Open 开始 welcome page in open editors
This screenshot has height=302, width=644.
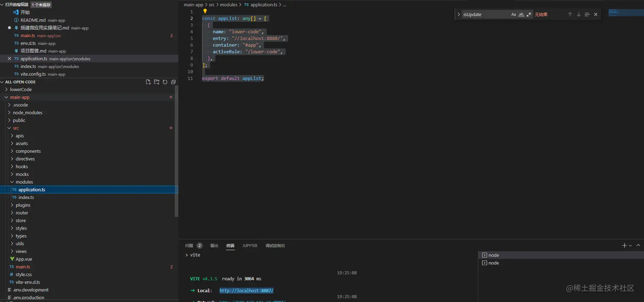pos(89,12)
